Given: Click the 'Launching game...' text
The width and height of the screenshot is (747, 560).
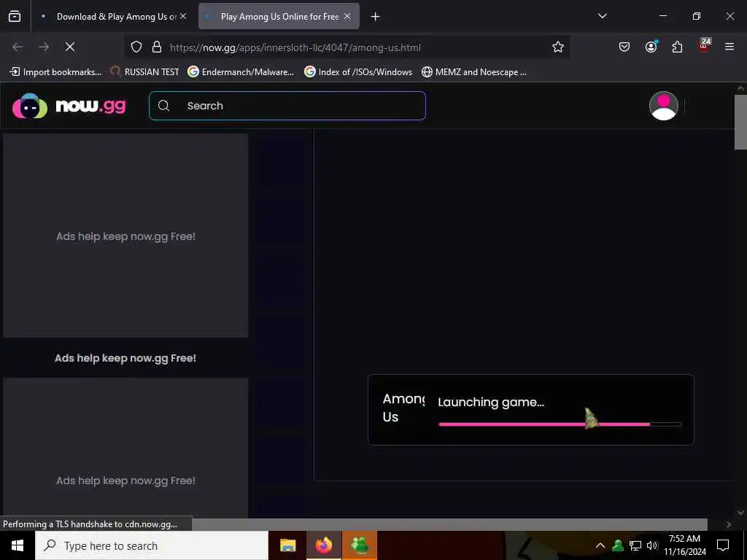Looking at the screenshot, I should coord(491,402).
